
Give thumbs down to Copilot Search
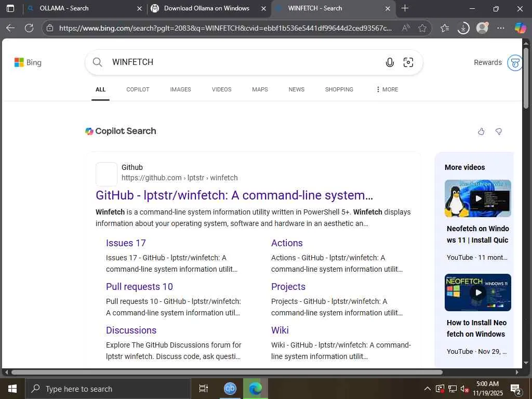click(x=498, y=131)
